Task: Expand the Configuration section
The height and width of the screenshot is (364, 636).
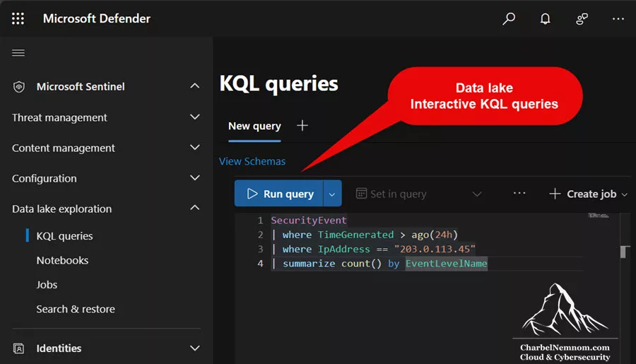Action: click(195, 177)
